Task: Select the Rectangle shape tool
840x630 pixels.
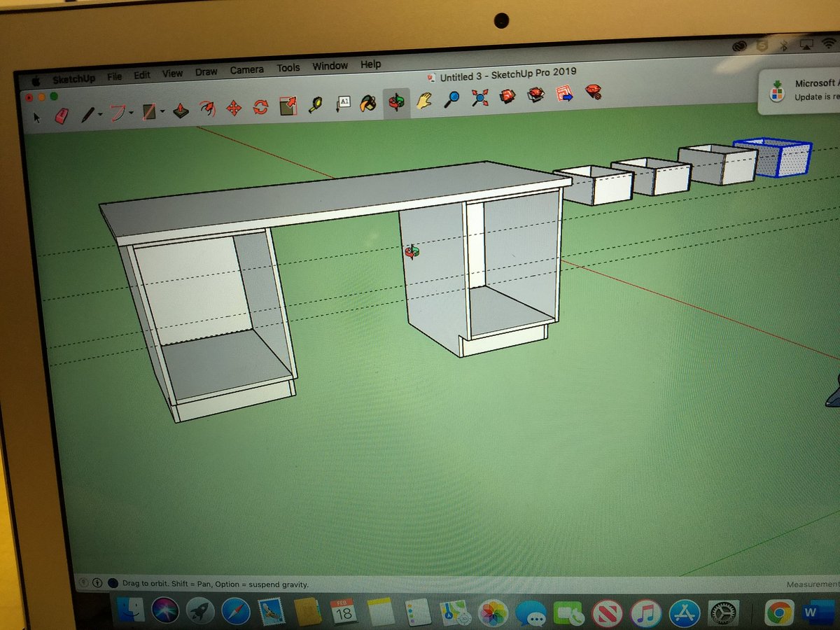Action: 148,112
